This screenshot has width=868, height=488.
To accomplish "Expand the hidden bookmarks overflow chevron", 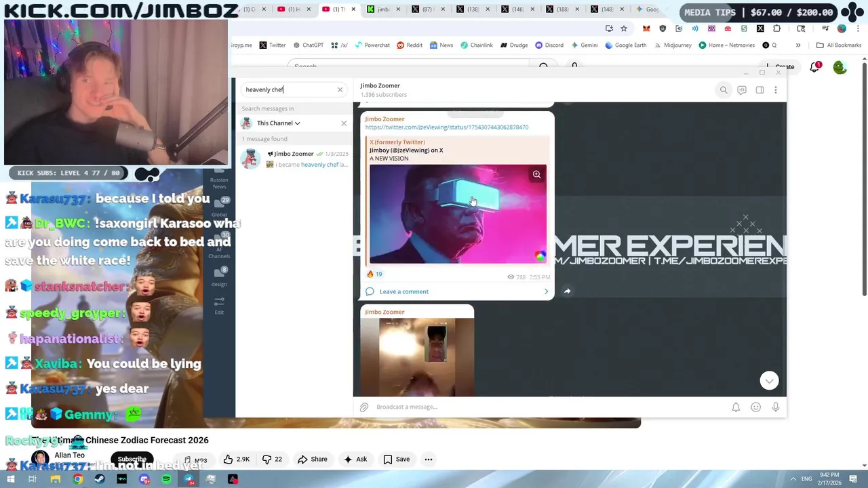I will (798, 45).
